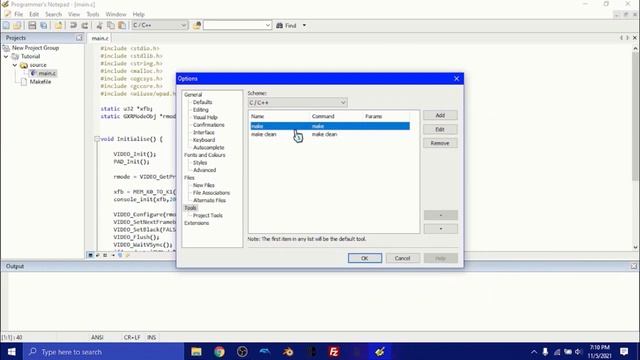Collapse the Tutorial project node
Image resolution: width=640 pixels, height=360 pixels.
tap(6, 56)
